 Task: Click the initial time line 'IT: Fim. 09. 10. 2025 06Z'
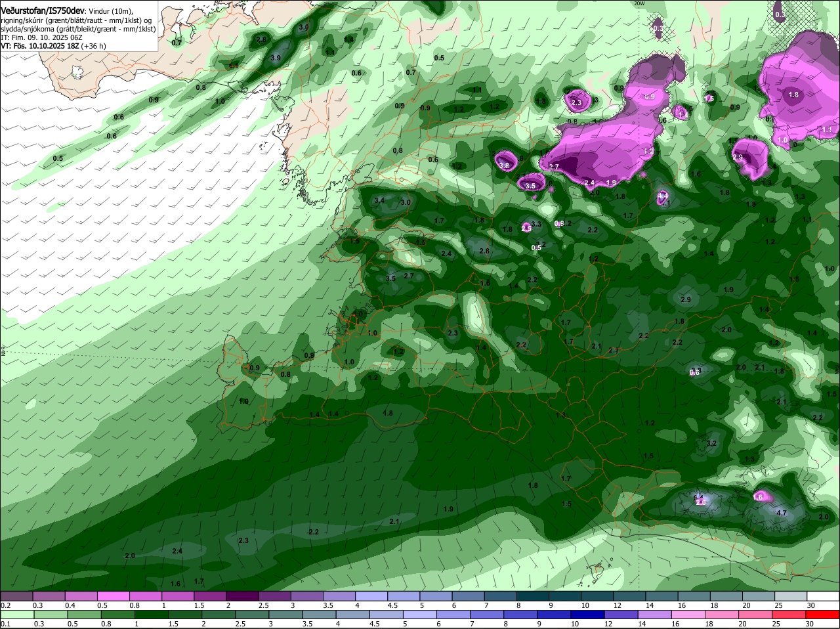(41, 37)
